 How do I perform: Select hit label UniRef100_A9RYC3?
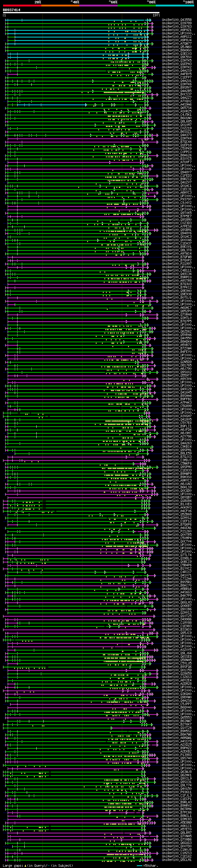(x=177, y=481)
